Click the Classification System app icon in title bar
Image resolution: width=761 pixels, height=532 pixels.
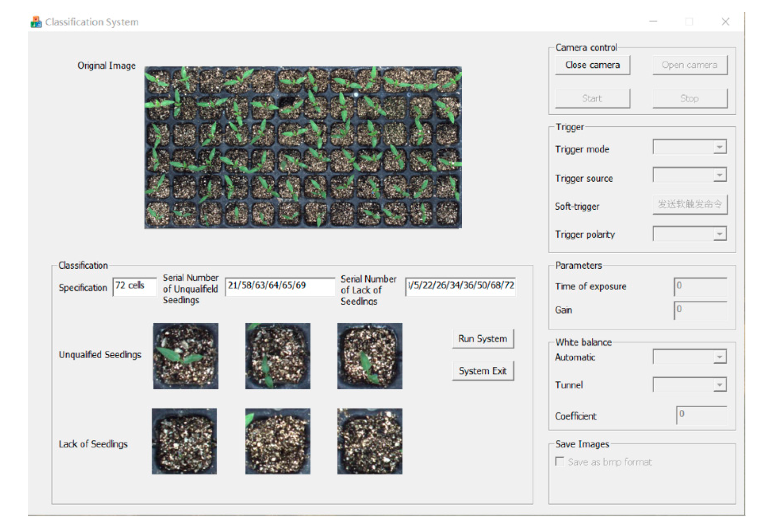click(x=36, y=22)
